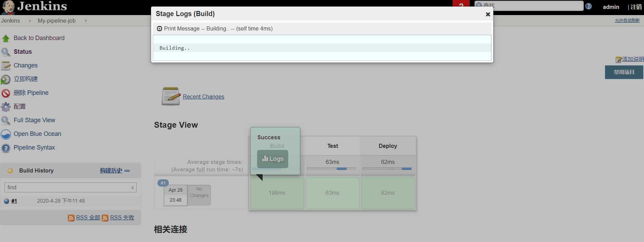644x242 pixels.
Task: Click the 注销 logout link
Action: (636, 7)
